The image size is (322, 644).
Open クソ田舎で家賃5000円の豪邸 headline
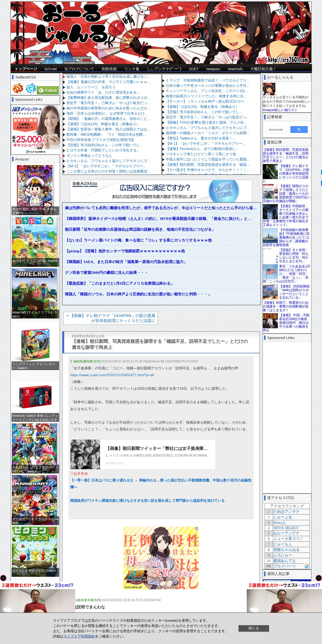[106, 273]
